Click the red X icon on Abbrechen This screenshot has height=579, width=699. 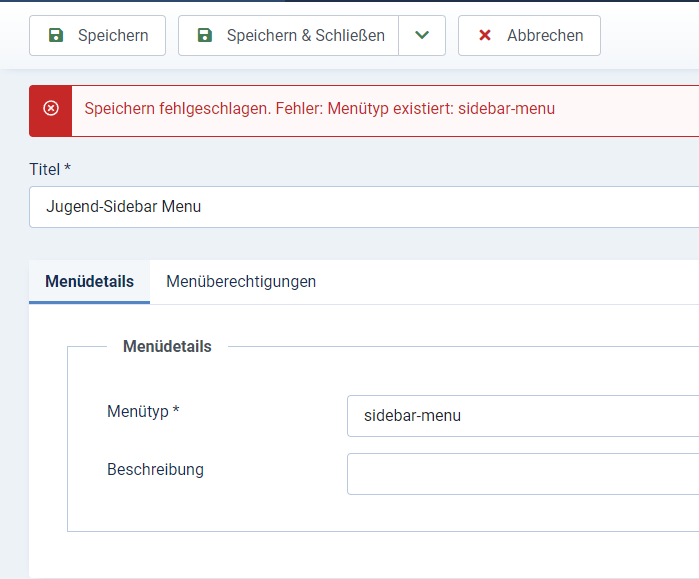tap(485, 35)
